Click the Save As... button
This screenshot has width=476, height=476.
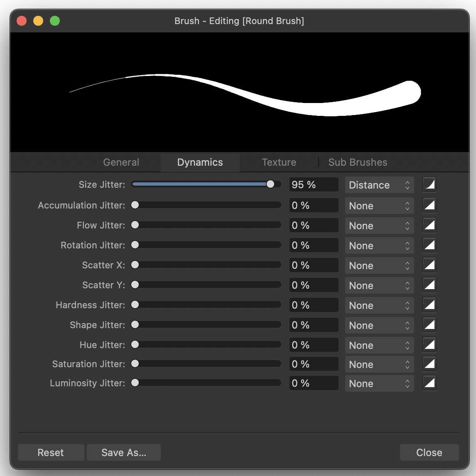point(124,452)
